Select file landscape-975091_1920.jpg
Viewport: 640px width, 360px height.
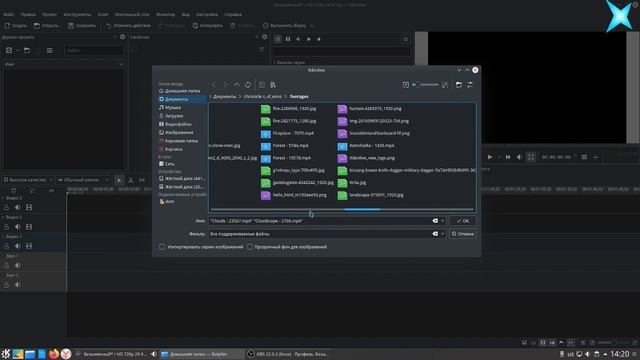[371, 195]
